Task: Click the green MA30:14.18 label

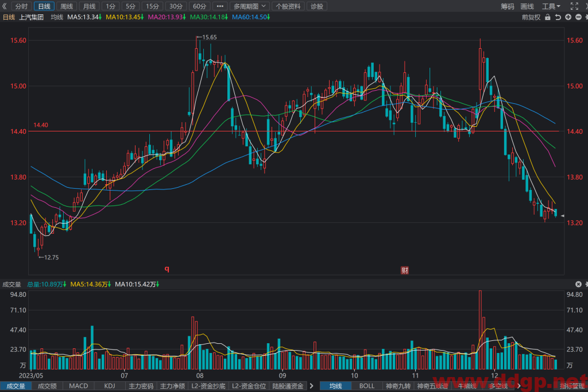Action: pos(208,17)
